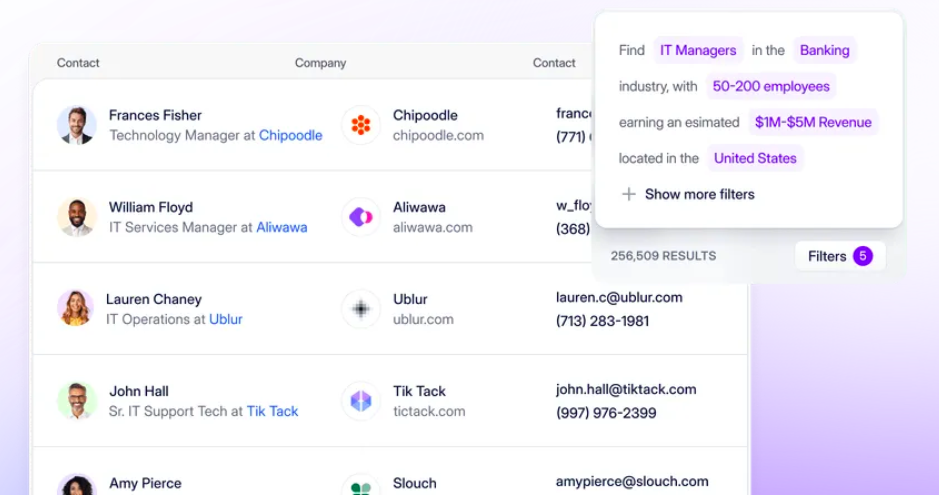
Task: Click the Aliwawa company logo icon
Action: [x=361, y=217]
